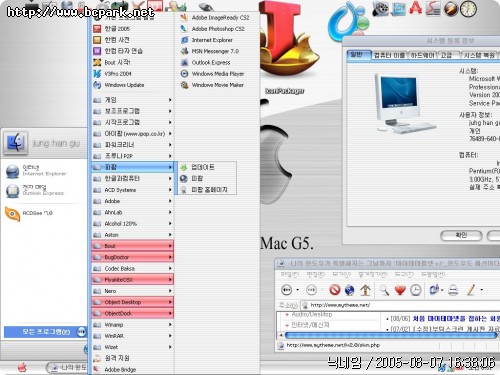
Task: Open the [08/06] bold blue notice link
Action: [456, 319]
